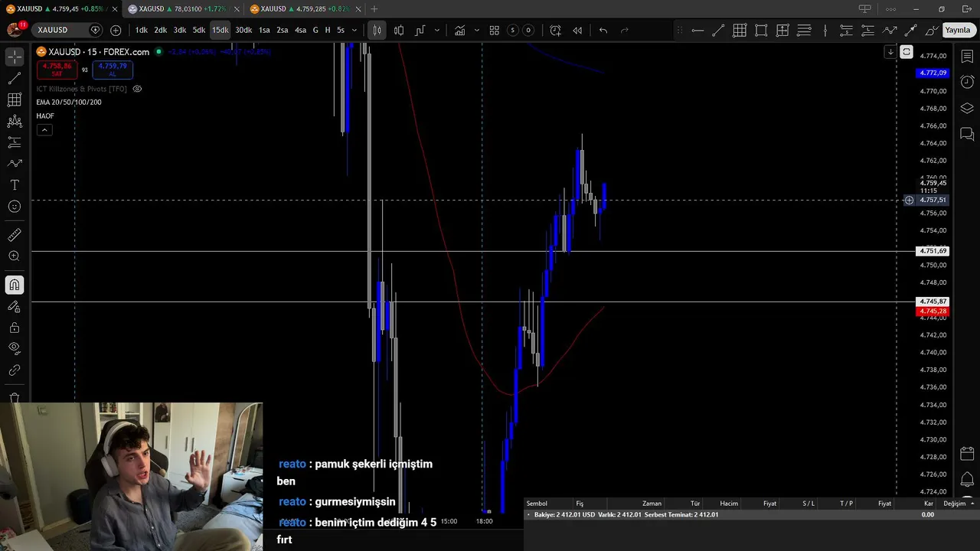The image size is (980, 551).
Task: Start bar replay rewind icon
Action: (577, 30)
